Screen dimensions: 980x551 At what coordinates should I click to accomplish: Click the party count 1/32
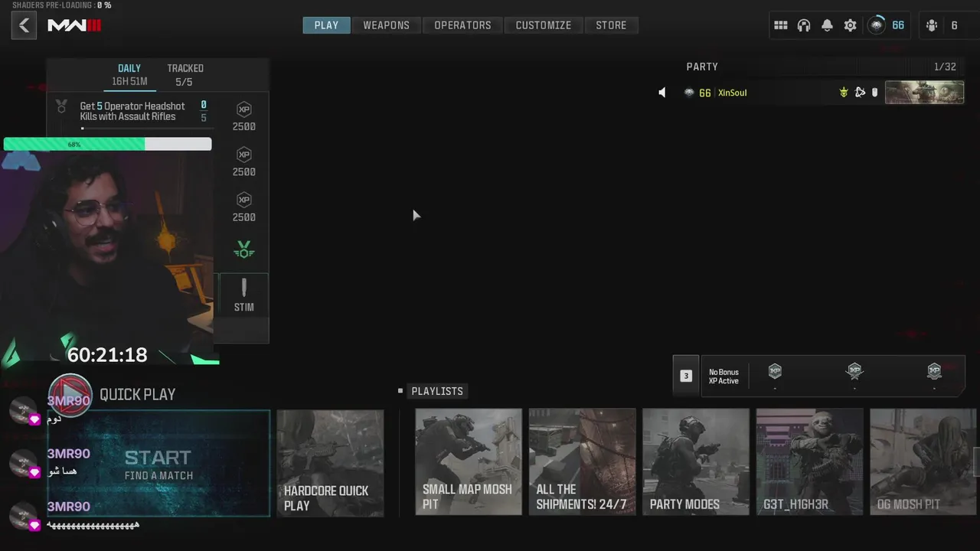945,67
